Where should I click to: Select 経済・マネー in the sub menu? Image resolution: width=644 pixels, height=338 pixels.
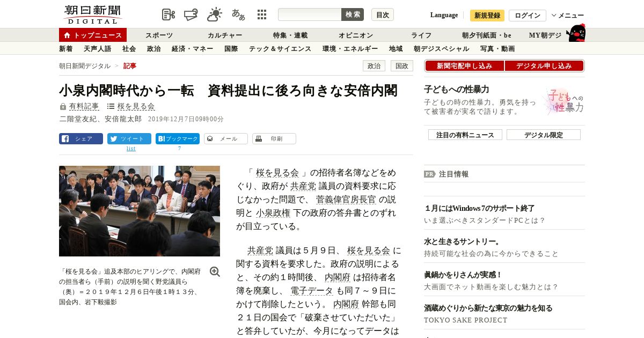(x=192, y=48)
